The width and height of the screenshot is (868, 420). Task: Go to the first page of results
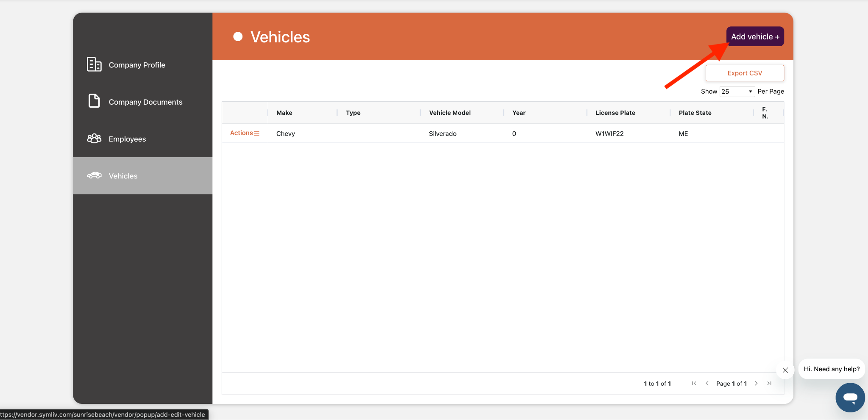pos(694,384)
